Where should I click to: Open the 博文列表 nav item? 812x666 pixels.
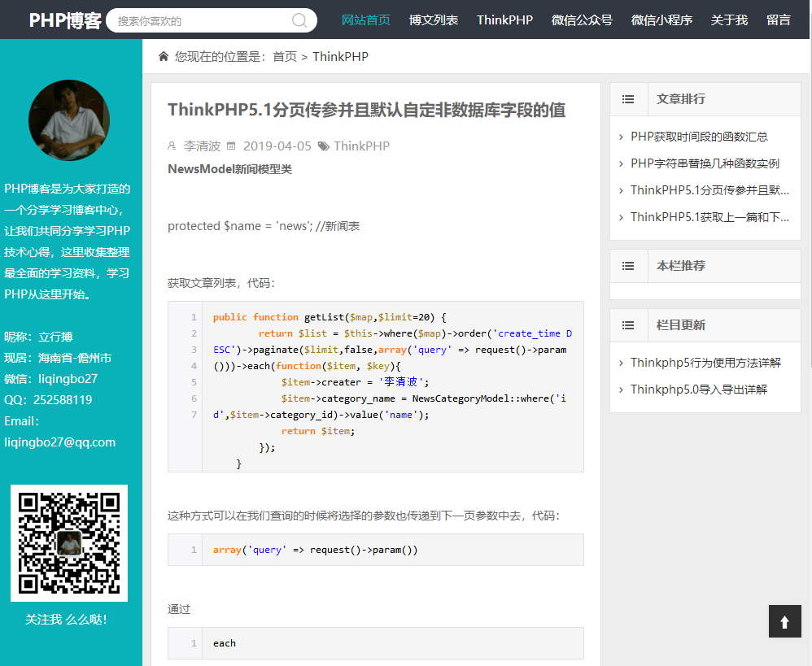[434, 20]
